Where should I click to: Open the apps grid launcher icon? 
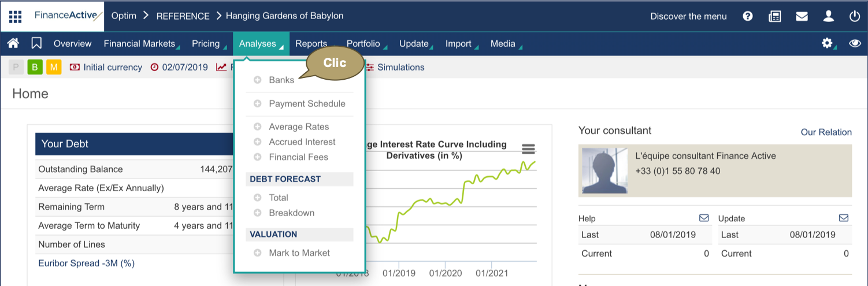(x=15, y=16)
